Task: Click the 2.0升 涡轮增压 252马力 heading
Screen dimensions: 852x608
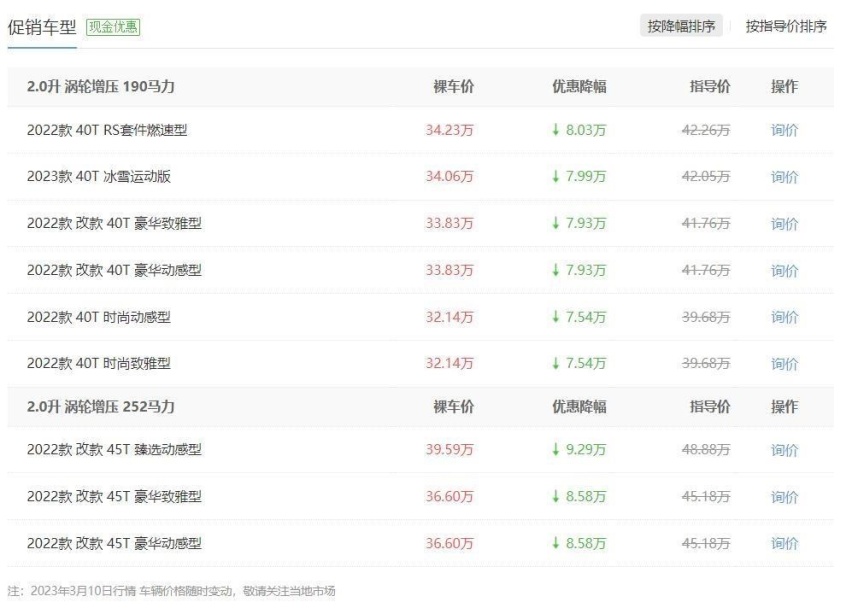Action: [x=101, y=406]
